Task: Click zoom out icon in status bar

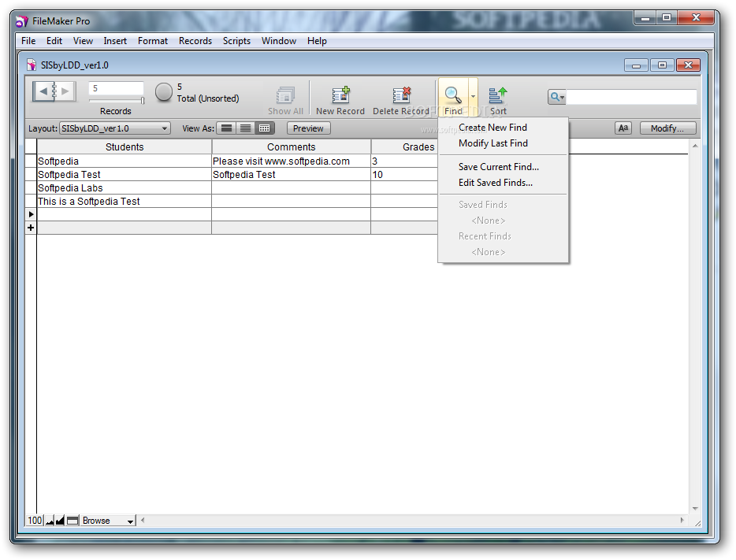Action: click(50, 521)
